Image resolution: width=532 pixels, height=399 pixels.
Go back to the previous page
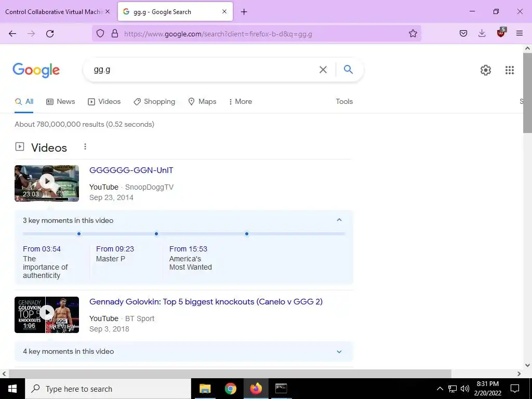[x=12, y=34]
